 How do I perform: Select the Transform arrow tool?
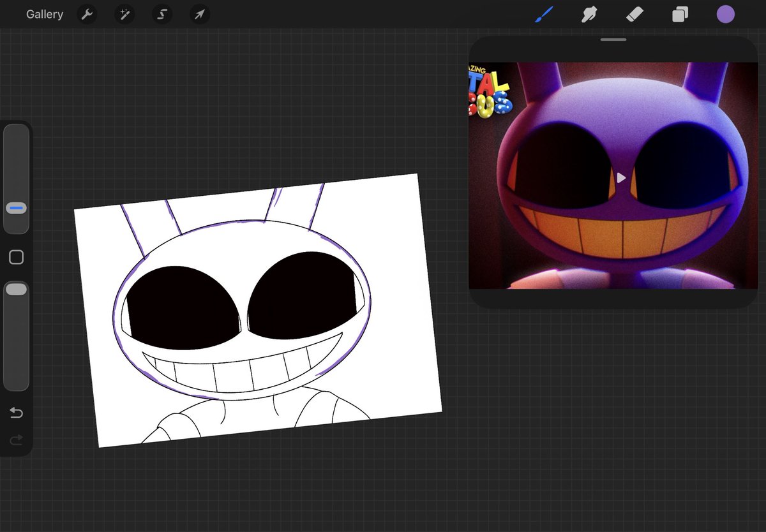click(200, 14)
